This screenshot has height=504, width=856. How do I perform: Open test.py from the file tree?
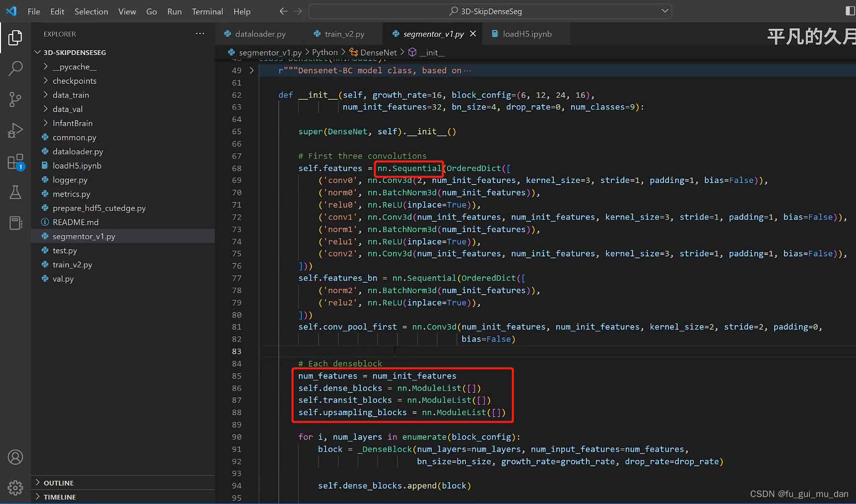tap(65, 251)
